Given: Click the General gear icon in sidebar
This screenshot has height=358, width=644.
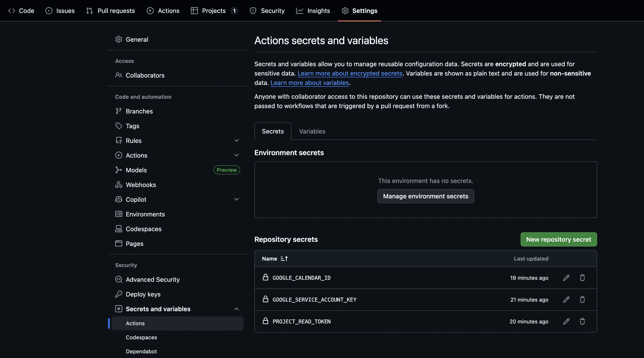Looking at the screenshot, I should click(x=118, y=39).
